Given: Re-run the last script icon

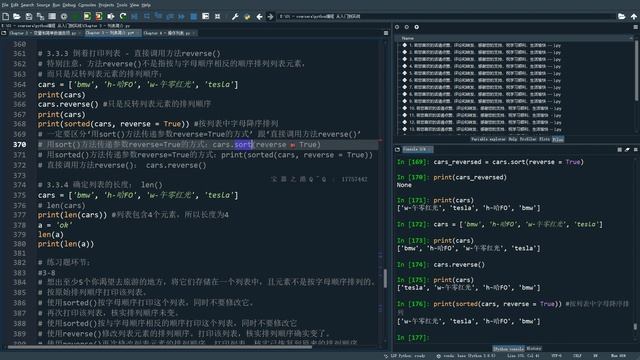Looking at the screenshot, I should pyautogui.click(x=123, y=16).
